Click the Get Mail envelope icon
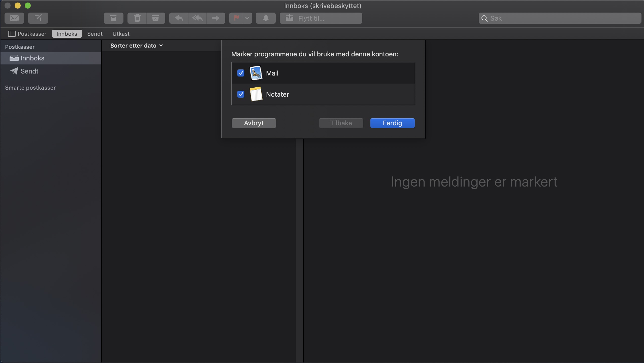 click(14, 18)
